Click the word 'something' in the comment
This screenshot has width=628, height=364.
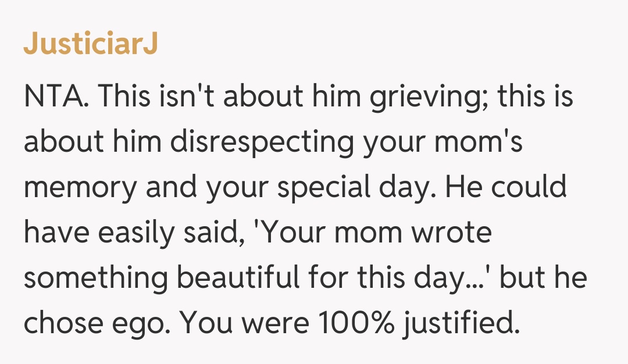click(x=94, y=279)
